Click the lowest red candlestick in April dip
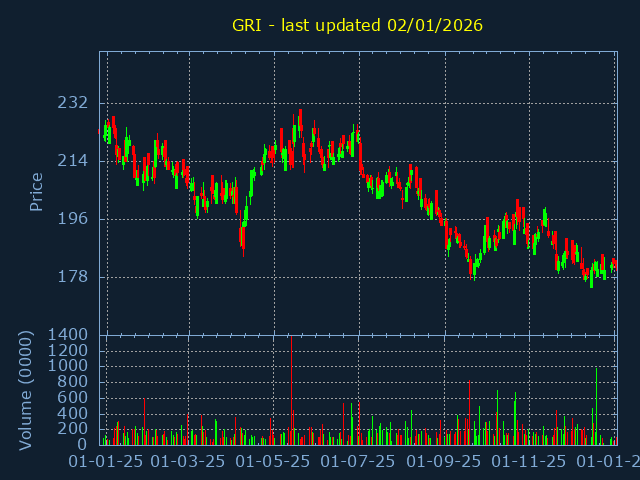Viewport: 640px width, 480px height. click(x=242, y=237)
